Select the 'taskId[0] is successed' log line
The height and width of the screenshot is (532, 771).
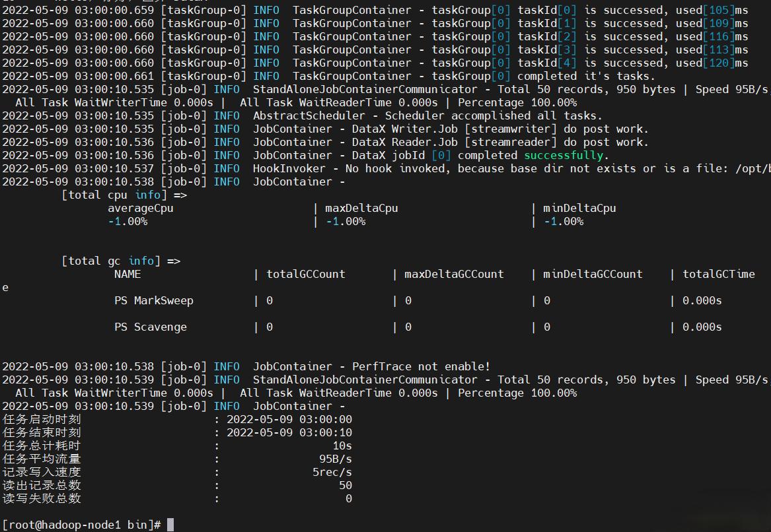(x=396, y=10)
